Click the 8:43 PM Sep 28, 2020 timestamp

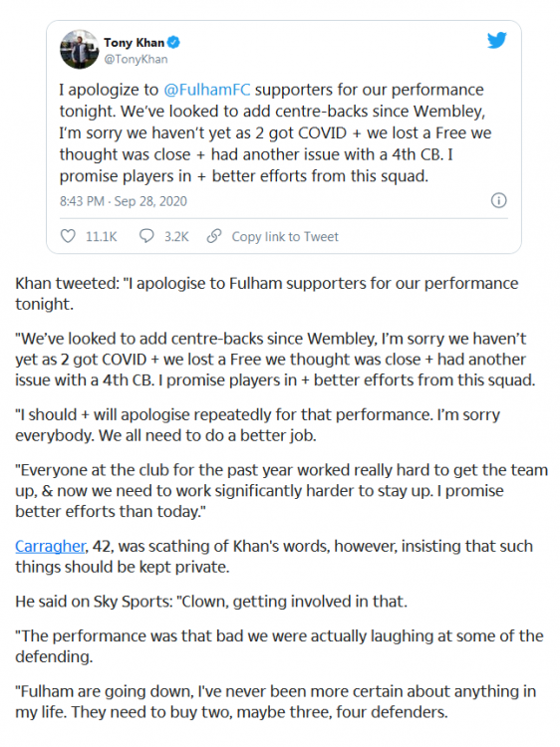click(123, 201)
